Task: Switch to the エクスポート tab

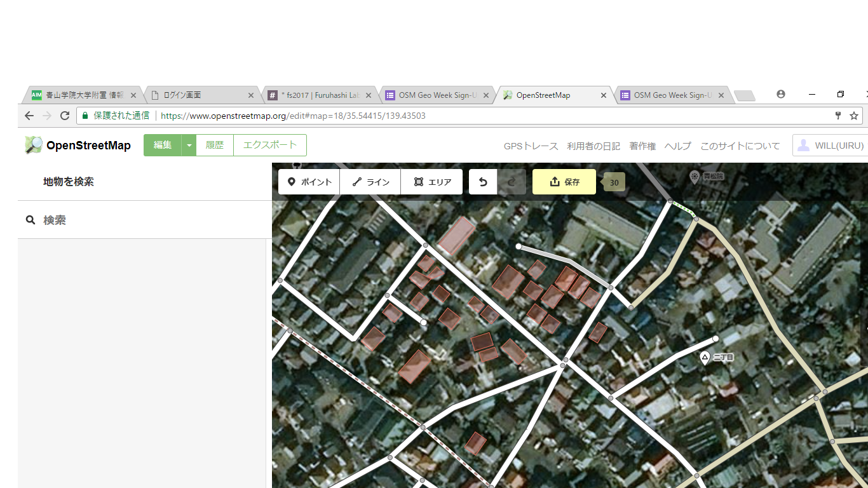Action: 269,145
